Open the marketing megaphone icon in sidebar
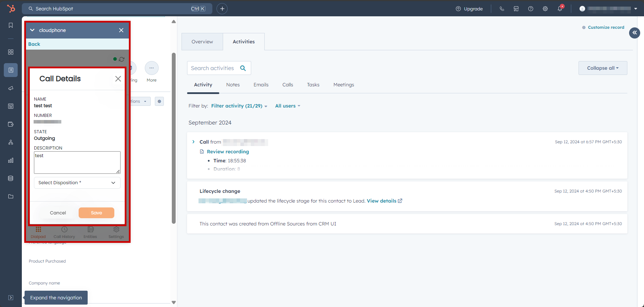The width and height of the screenshot is (644, 307). (11, 88)
